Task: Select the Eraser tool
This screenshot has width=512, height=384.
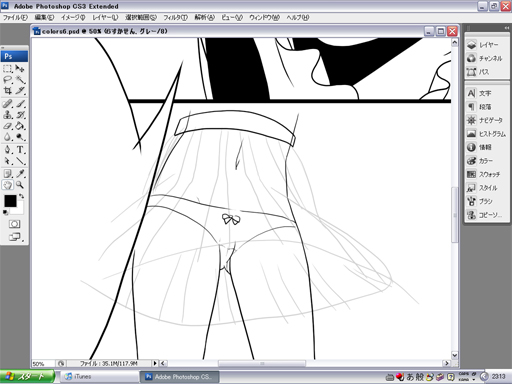Action: pos(8,126)
